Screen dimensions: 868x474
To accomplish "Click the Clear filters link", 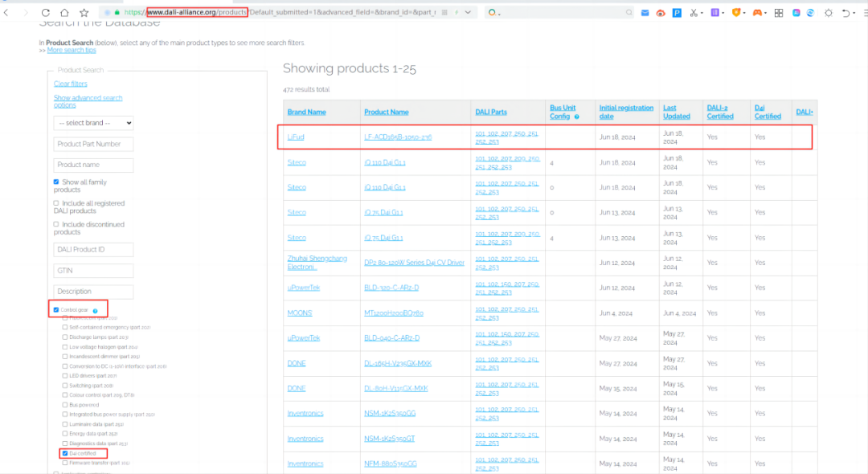I will tap(70, 84).
